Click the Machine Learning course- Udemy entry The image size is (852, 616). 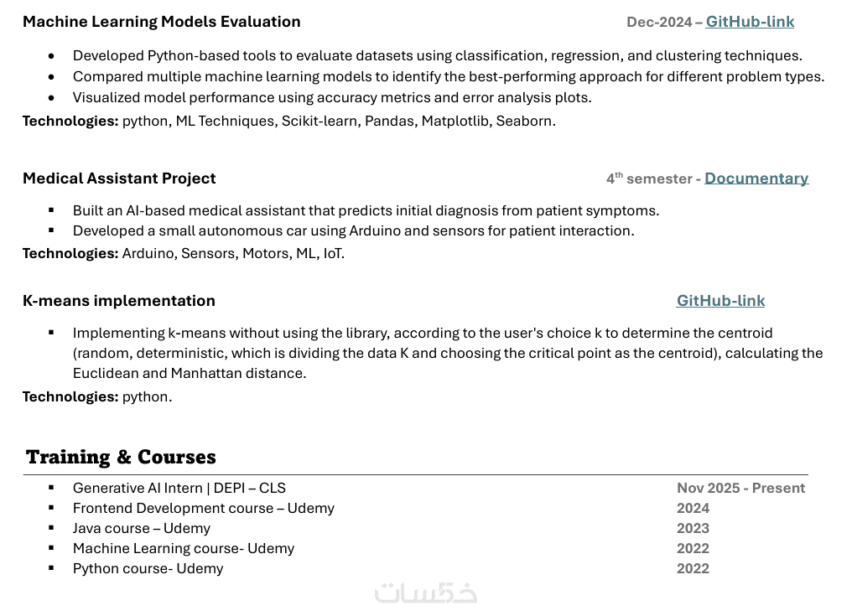coord(183,548)
